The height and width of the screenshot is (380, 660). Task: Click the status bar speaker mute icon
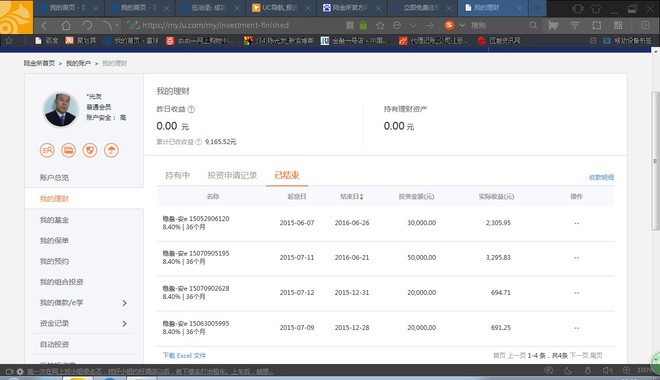point(607,370)
